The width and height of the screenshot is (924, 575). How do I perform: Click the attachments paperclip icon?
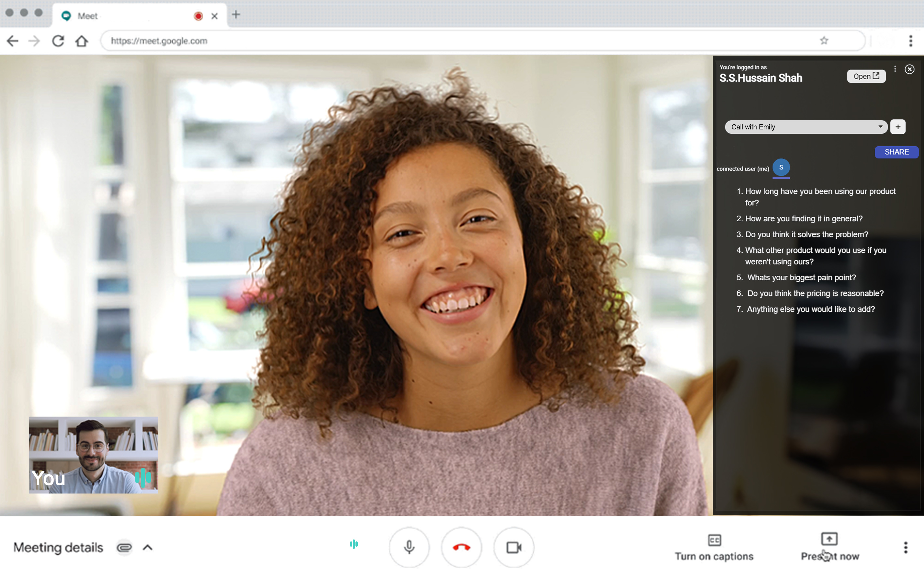pos(124,547)
